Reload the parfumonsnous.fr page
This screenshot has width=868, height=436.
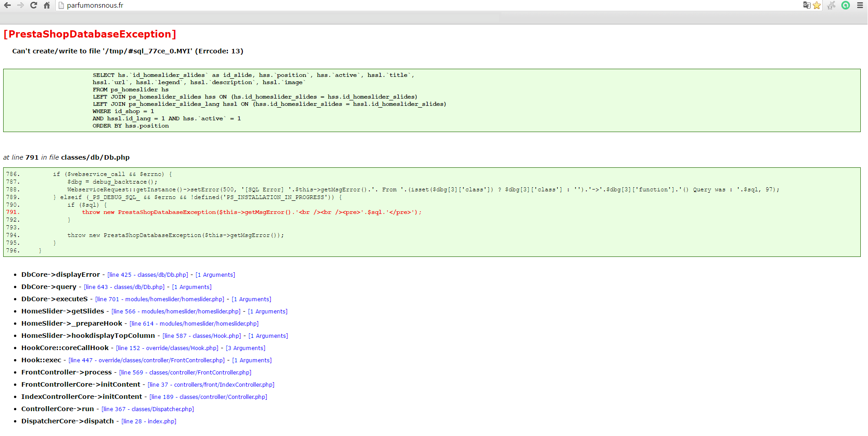click(33, 5)
